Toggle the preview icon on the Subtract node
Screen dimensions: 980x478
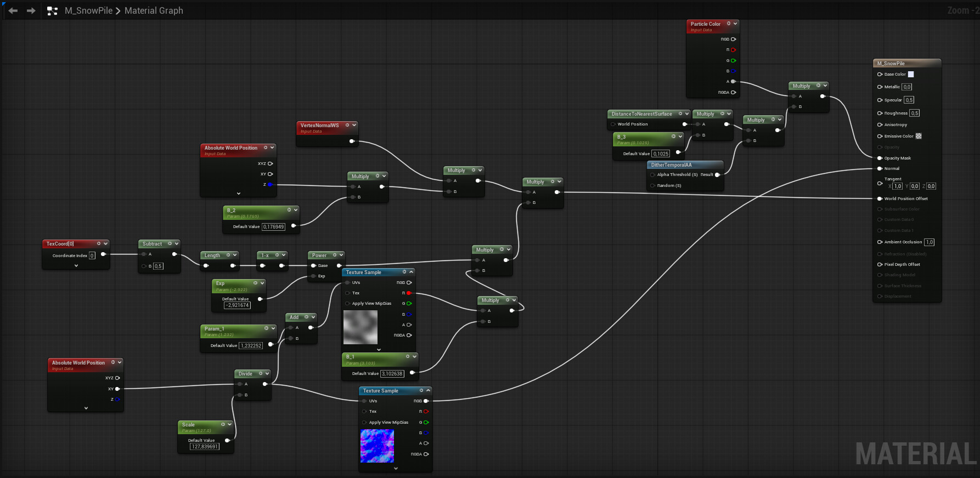(170, 243)
